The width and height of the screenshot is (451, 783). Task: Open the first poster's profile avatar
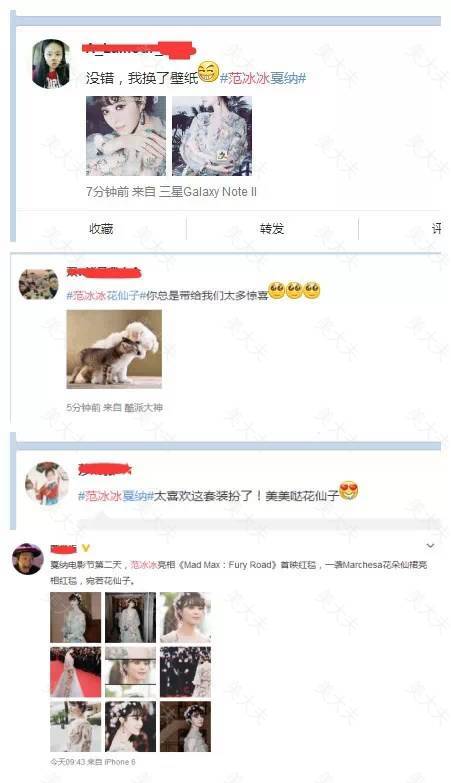click(x=51, y=63)
